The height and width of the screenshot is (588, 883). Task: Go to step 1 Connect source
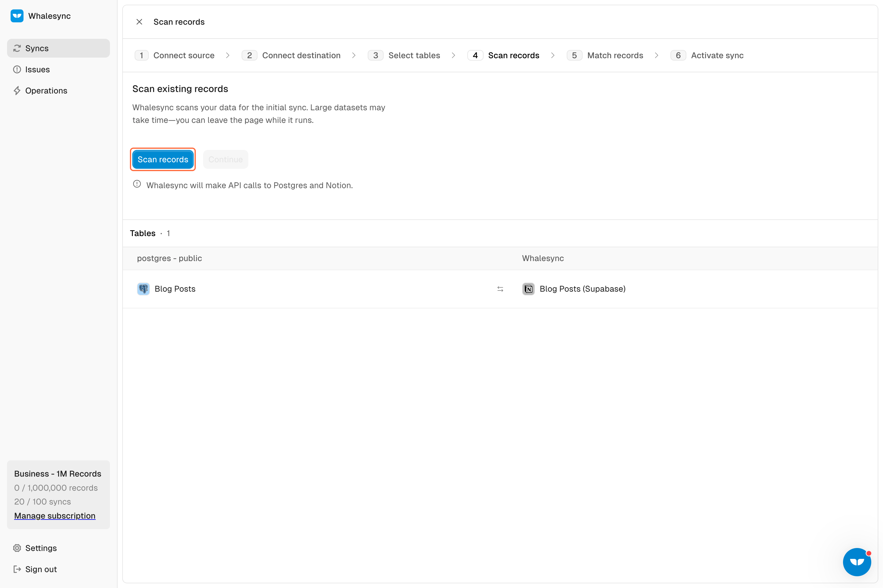click(174, 55)
